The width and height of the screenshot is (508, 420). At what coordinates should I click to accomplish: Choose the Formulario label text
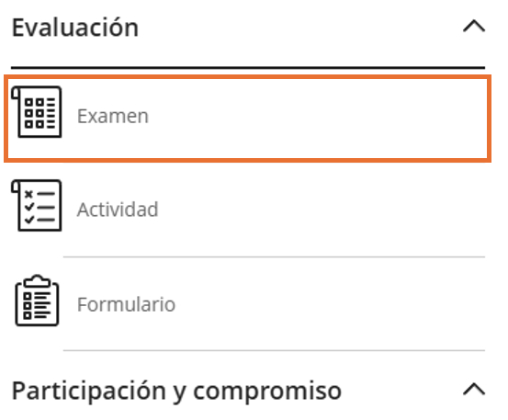click(x=126, y=304)
